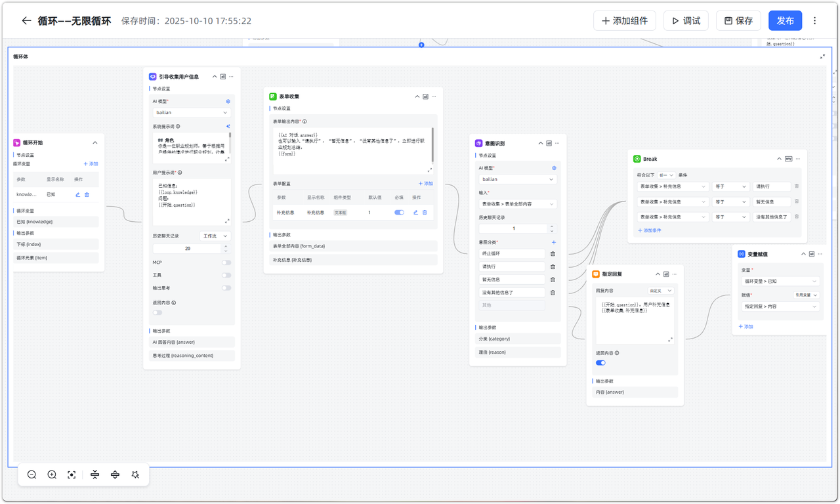The height and width of the screenshot is (504, 840).
Task: Collapse the Break node
Action: [779, 159]
